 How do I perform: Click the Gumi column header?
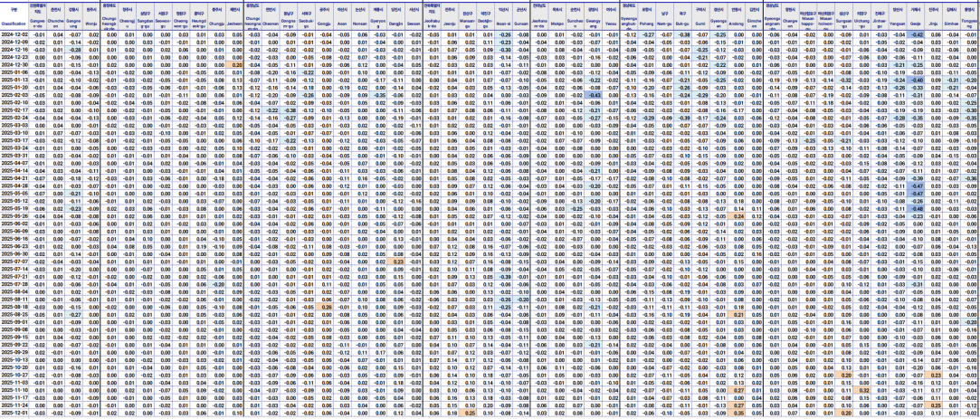(x=700, y=23)
